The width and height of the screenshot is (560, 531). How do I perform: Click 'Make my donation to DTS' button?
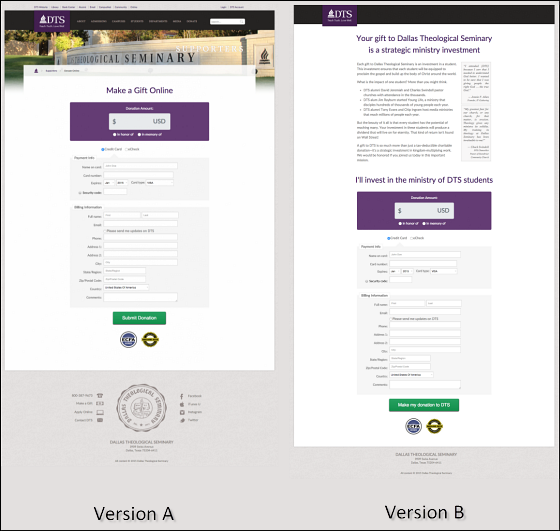pos(424,405)
